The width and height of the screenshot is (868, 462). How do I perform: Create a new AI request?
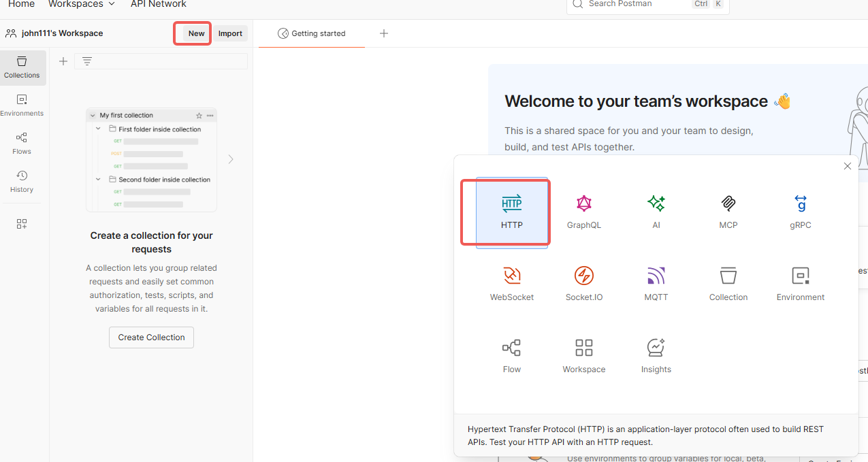pos(656,212)
